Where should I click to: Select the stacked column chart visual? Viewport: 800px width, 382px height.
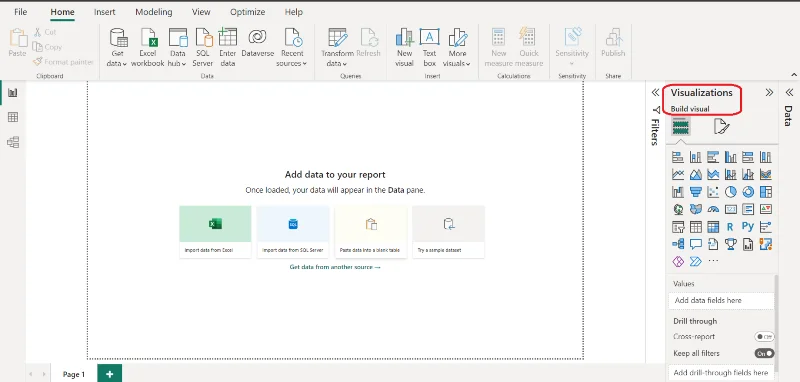coord(695,157)
